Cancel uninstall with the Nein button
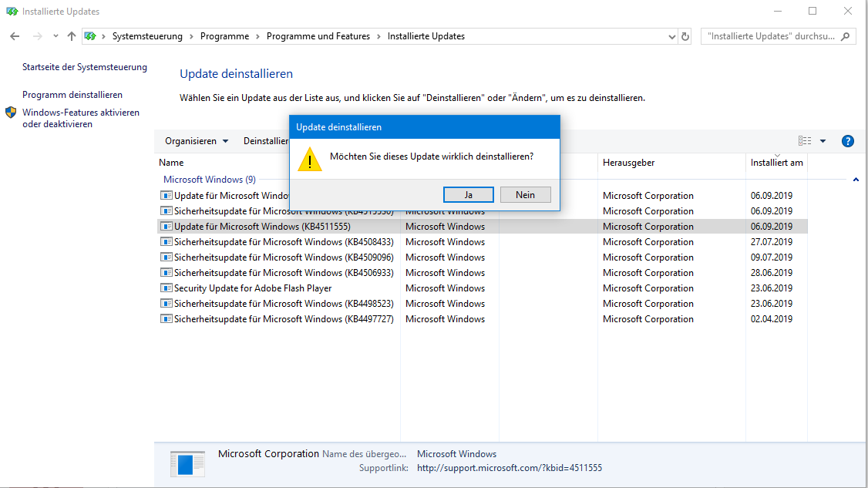The image size is (868, 488). tap(525, 195)
